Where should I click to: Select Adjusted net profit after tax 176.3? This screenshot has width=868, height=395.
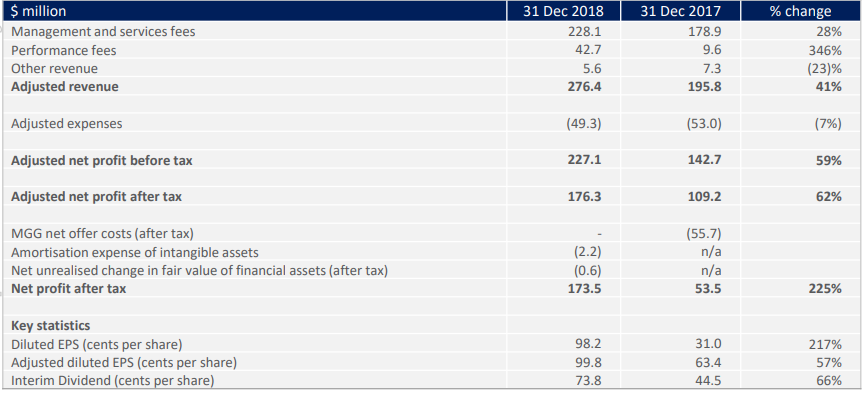(x=585, y=196)
